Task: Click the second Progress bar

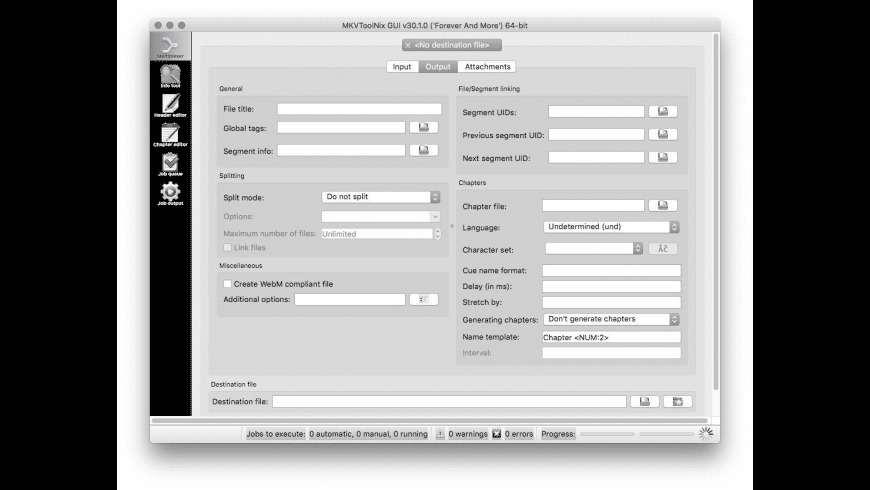Action: pos(667,434)
